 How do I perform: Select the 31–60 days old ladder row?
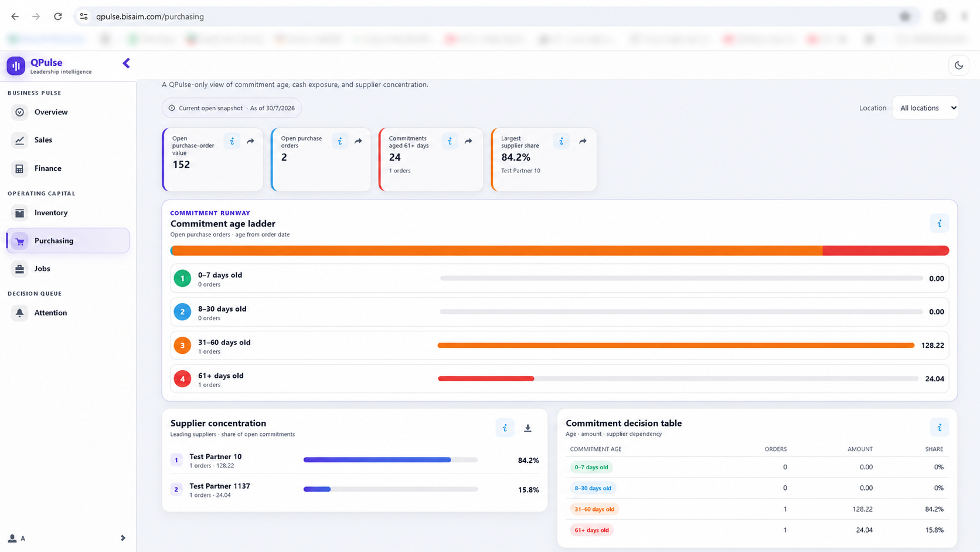[x=559, y=346]
